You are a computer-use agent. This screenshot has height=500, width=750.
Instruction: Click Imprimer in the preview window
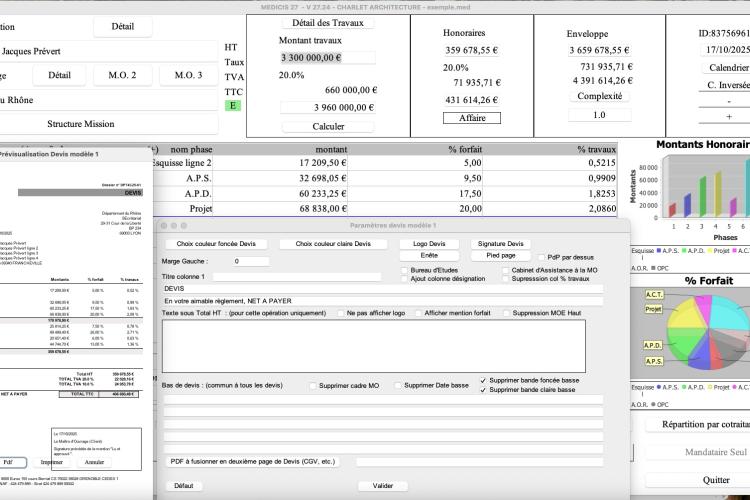(x=51, y=462)
